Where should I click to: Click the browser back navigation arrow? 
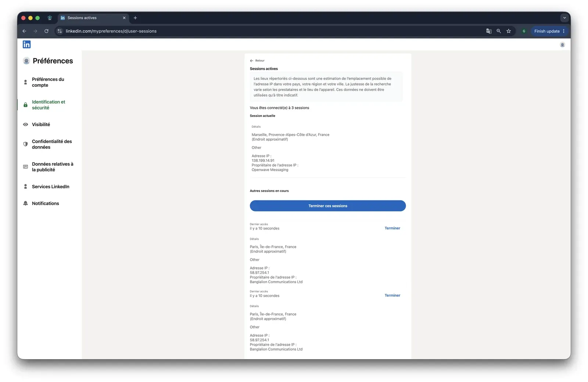pyautogui.click(x=24, y=31)
